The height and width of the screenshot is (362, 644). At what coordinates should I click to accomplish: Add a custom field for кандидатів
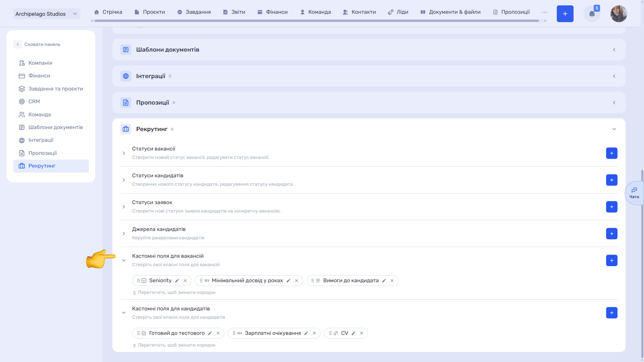tap(611, 313)
